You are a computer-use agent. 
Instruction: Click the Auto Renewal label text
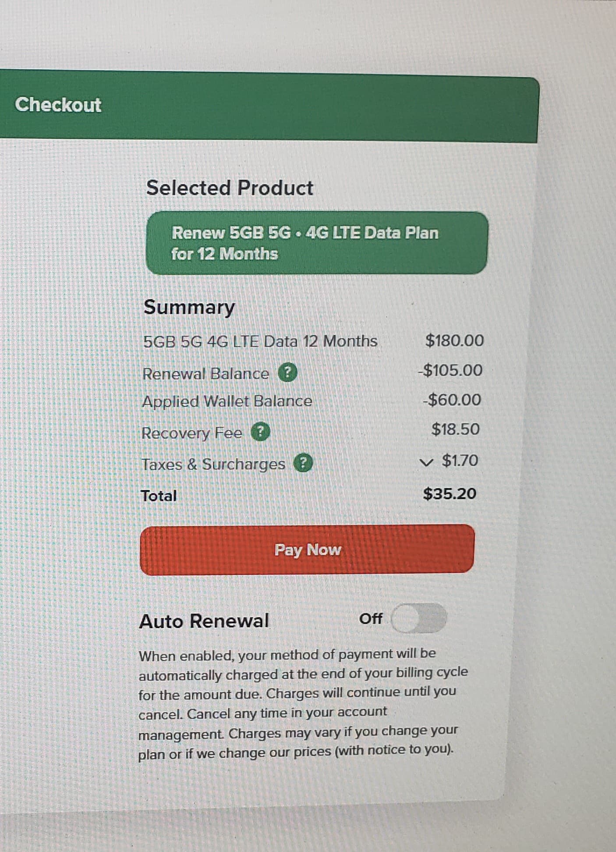[x=204, y=621]
